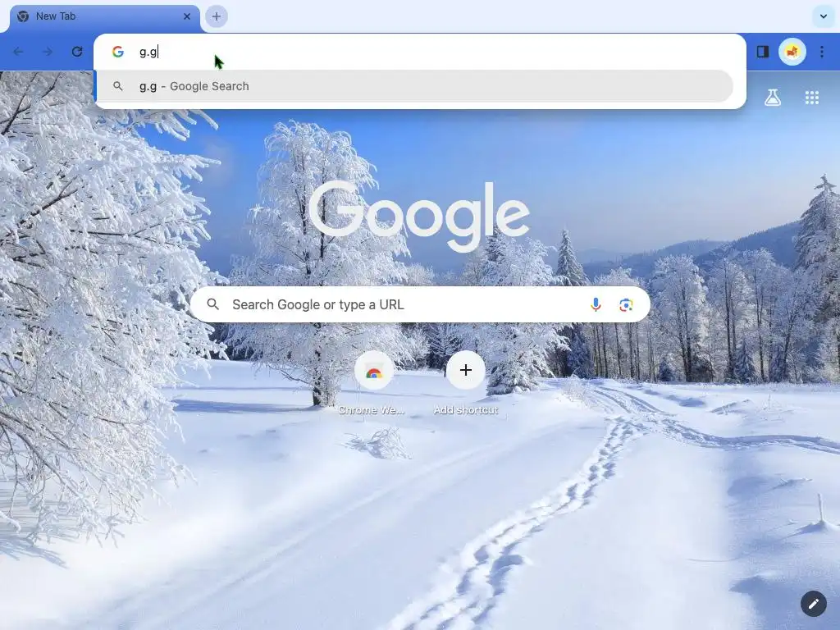Open Chrome's three-dot menu

(822, 52)
